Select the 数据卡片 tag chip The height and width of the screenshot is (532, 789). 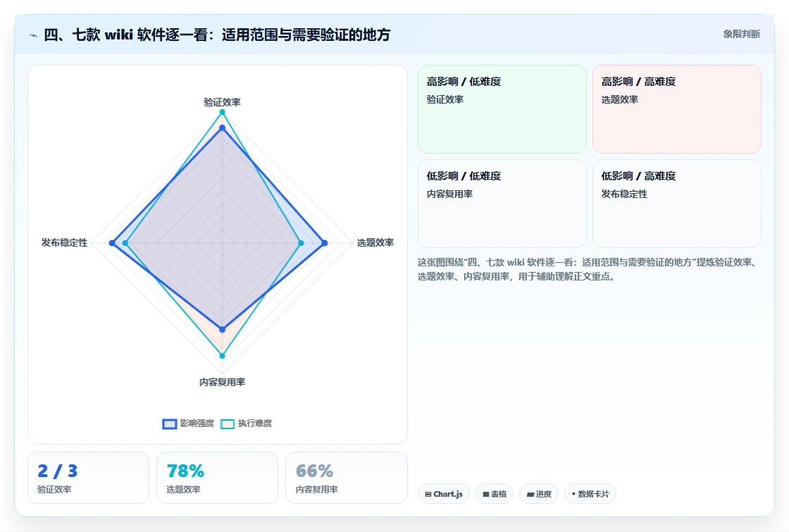(590, 494)
